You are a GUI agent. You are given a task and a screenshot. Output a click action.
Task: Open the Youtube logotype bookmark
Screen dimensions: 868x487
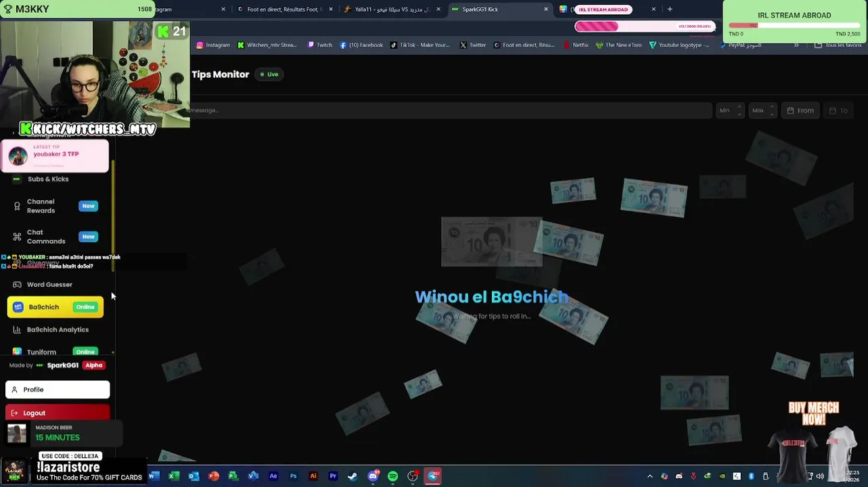pos(679,45)
